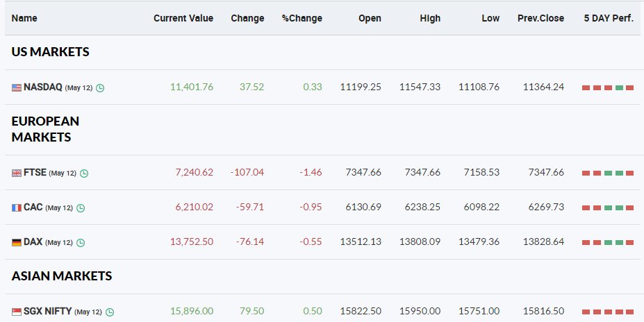
Task: Click the High column header
Action: (430, 18)
